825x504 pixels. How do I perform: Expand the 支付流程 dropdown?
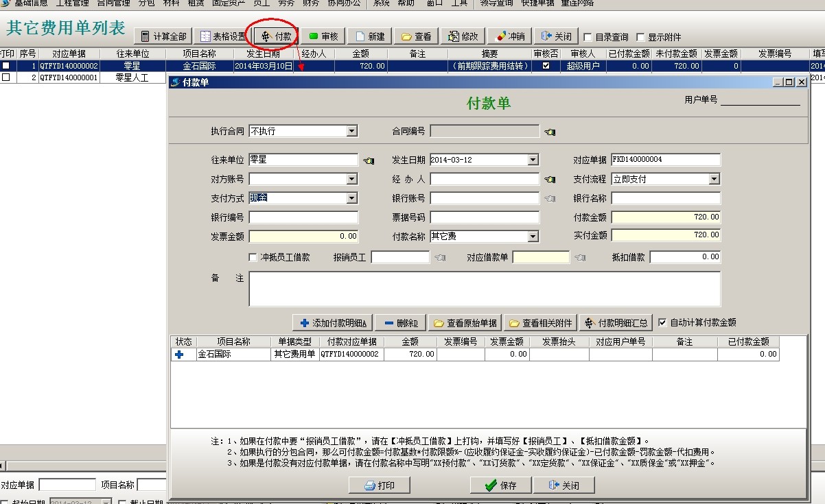coord(714,179)
